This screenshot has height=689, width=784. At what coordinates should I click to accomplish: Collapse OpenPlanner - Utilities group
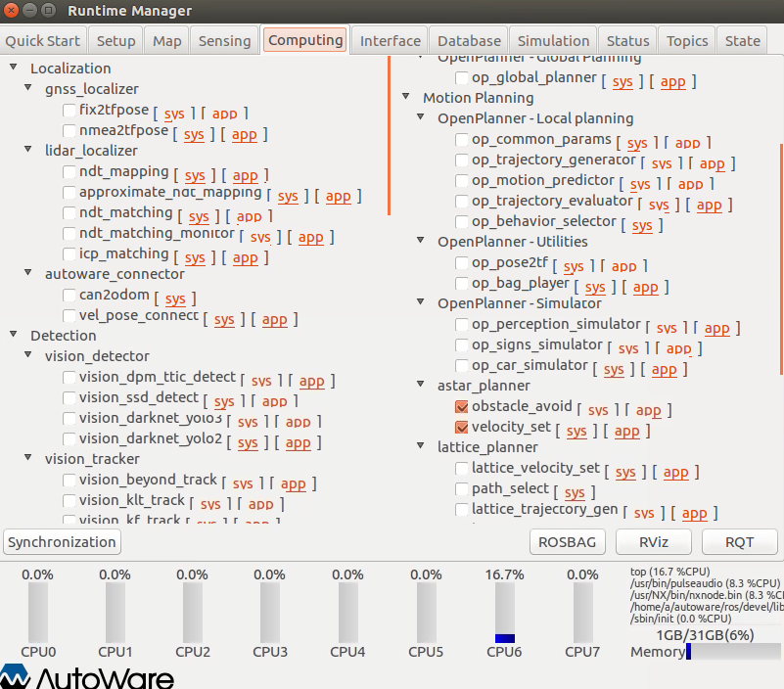click(x=421, y=240)
